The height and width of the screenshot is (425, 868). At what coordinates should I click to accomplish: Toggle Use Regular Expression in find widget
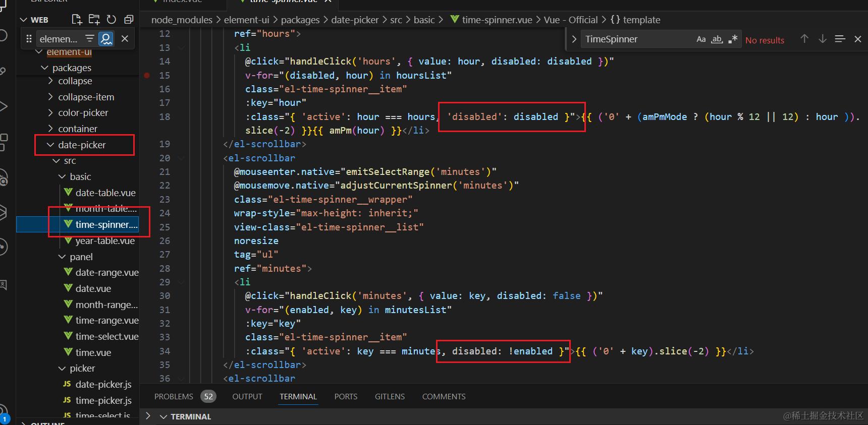coord(733,39)
